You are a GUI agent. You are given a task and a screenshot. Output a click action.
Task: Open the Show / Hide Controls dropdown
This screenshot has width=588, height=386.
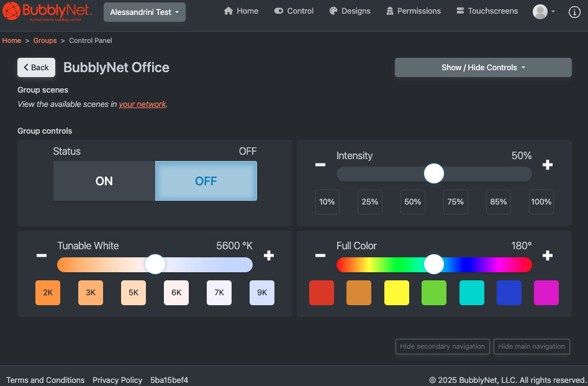(482, 67)
